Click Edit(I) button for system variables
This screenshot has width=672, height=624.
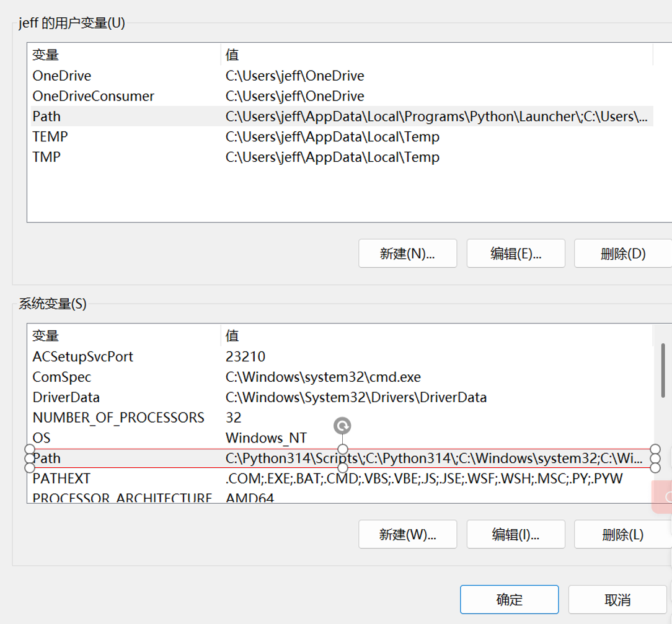coord(516,535)
